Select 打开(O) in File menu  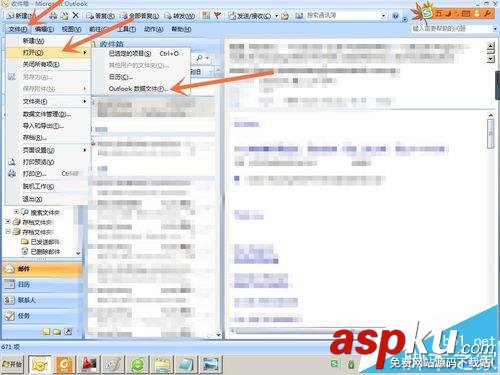click(48, 52)
